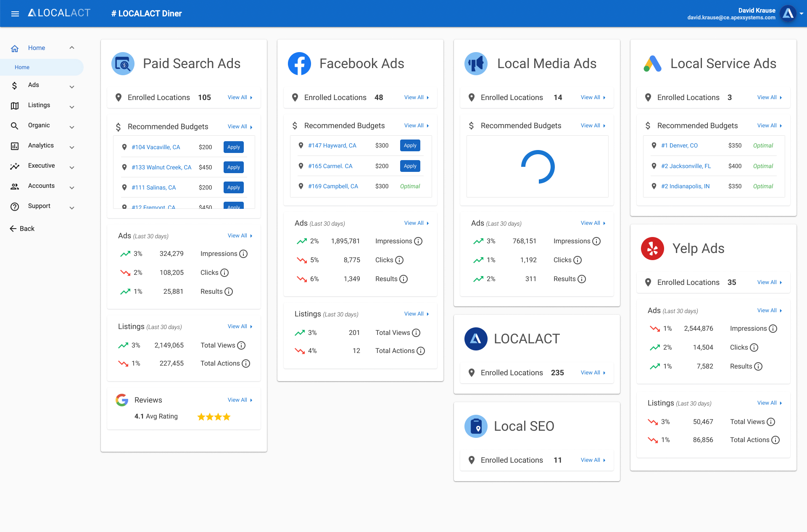Click info icon next to Paid Search Impressions
The height and width of the screenshot is (532, 807).
pos(243,254)
